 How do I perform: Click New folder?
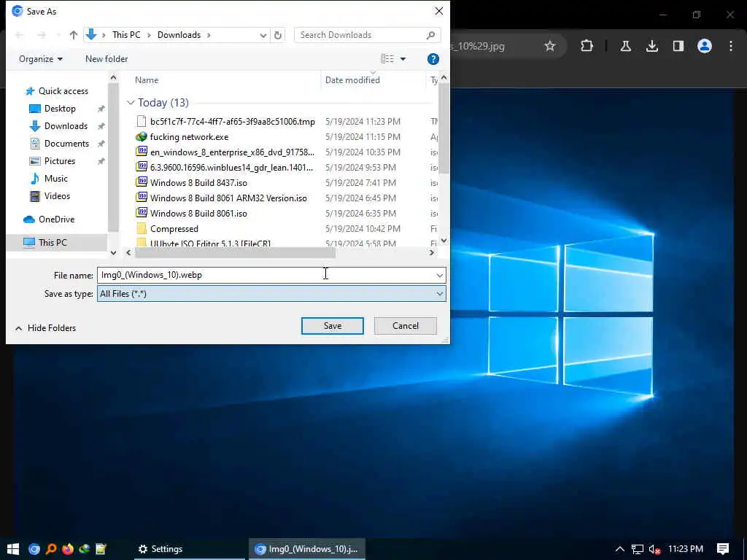[107, 59]
